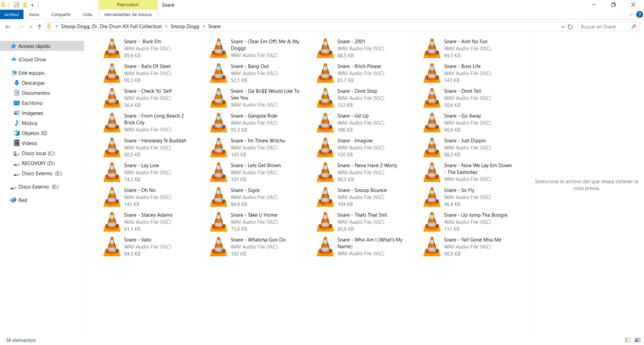Viewport: 644px width, 345px height.
Task: Click the Snare breadcrumb segment
Action: tap(215, 26)
